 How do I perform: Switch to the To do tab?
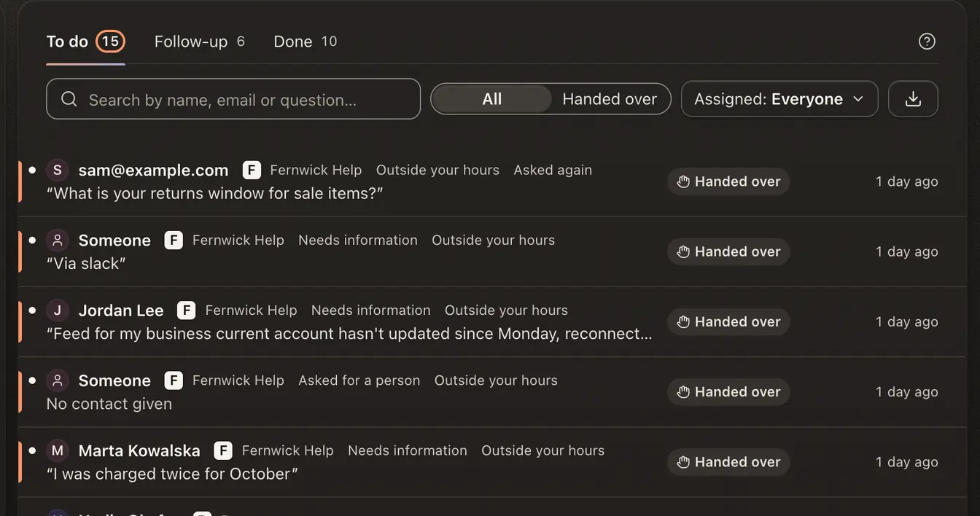tap(85, 42)
